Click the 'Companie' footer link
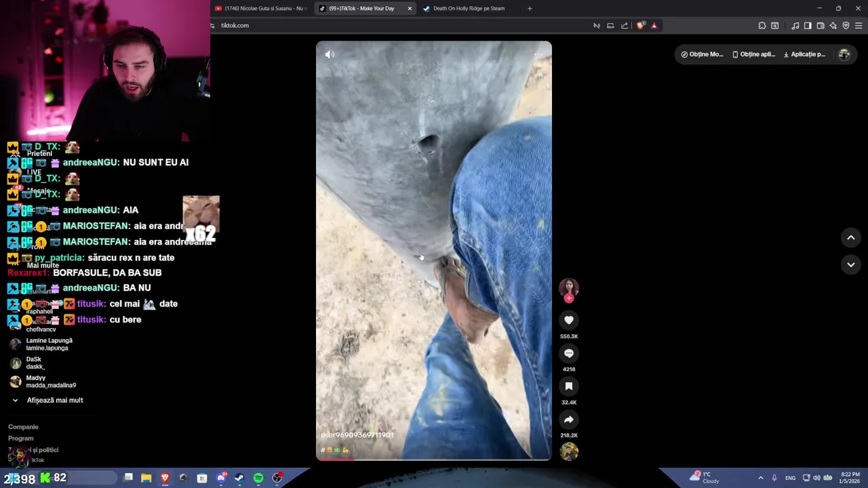868x488 pixels. pos(23,427)
